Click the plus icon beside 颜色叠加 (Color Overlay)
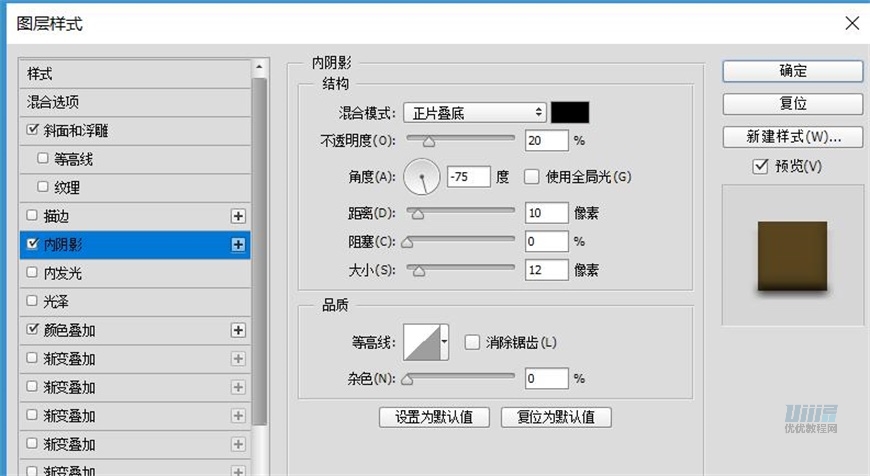 (238, 330)
